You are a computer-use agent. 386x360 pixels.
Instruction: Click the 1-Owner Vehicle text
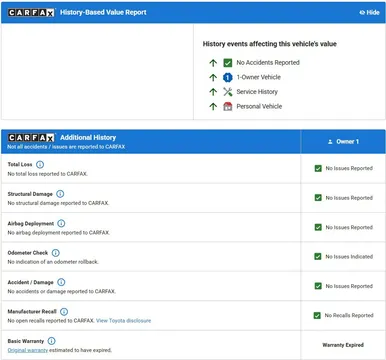[x=259, y=77]
